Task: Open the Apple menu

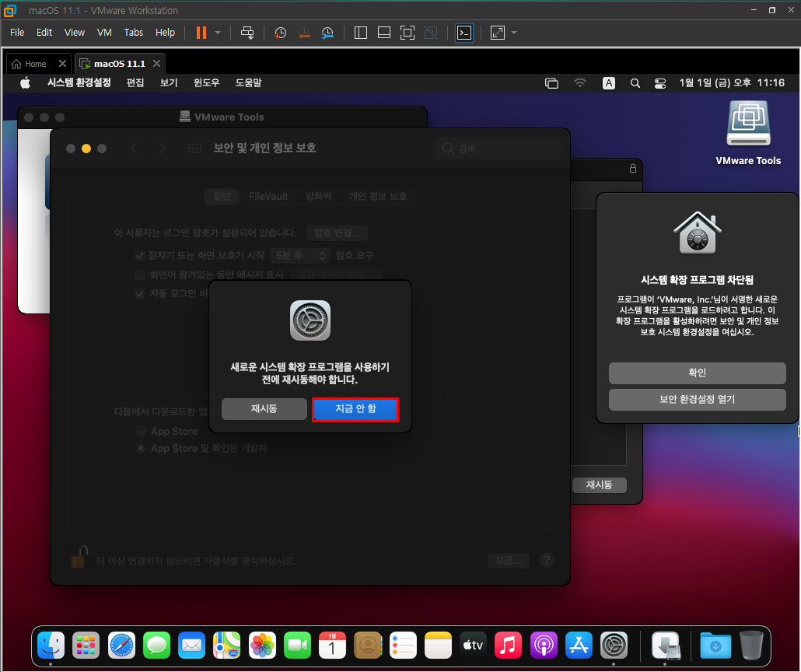Action: point(25,82)
